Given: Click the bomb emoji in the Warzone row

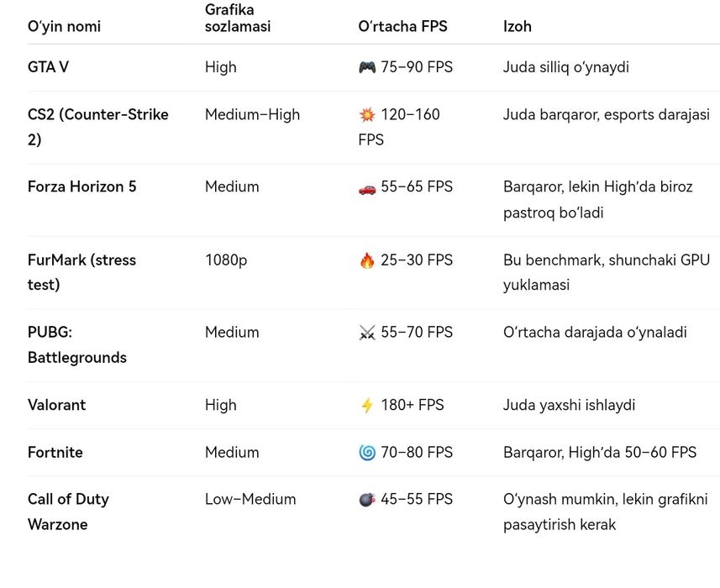Looking at the screenshot, I should 367,500.
